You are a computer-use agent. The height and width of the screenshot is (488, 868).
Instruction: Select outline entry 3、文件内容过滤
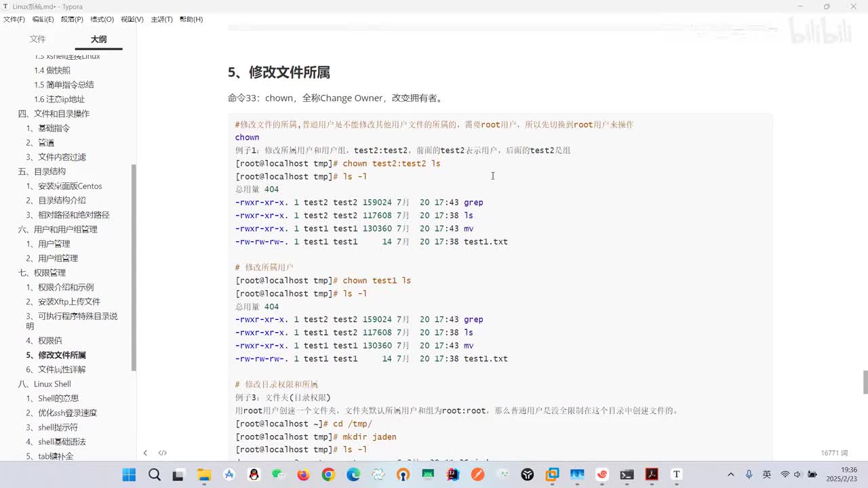point(56,157)
